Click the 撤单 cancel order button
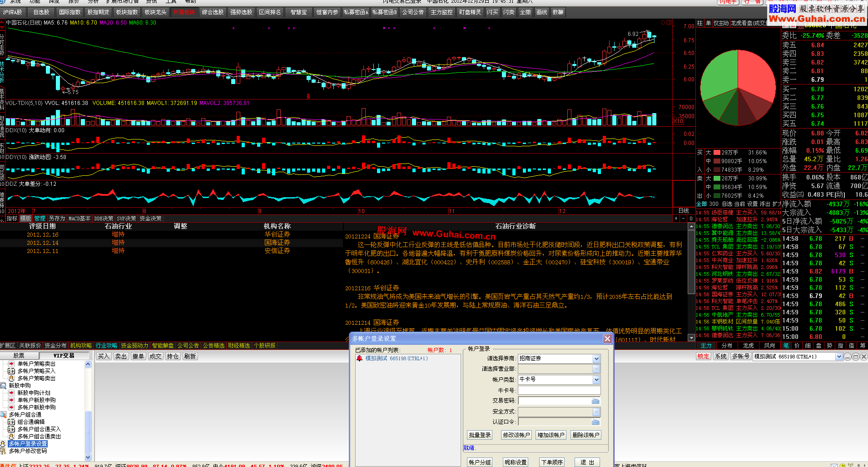 click(x=138, y=357)
